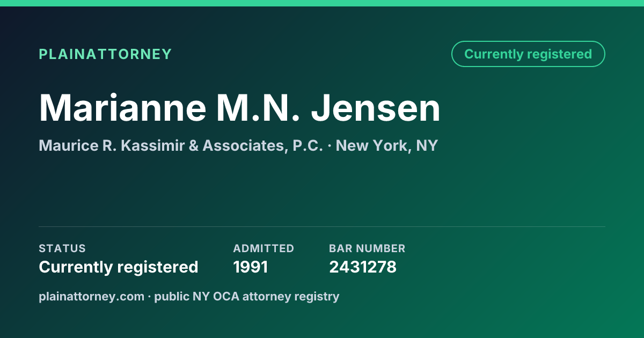Click the PLAINATTORNEY brand logo text

[105, 54]
